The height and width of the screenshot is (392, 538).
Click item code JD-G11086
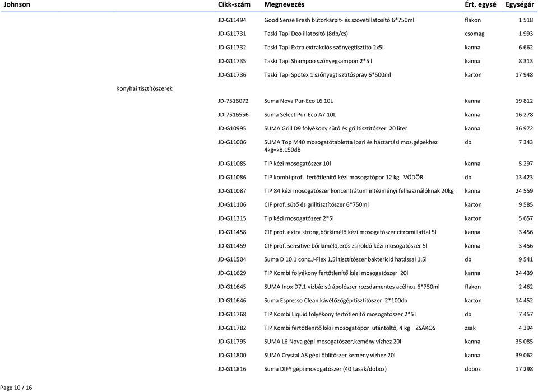[x=232, y=177]
